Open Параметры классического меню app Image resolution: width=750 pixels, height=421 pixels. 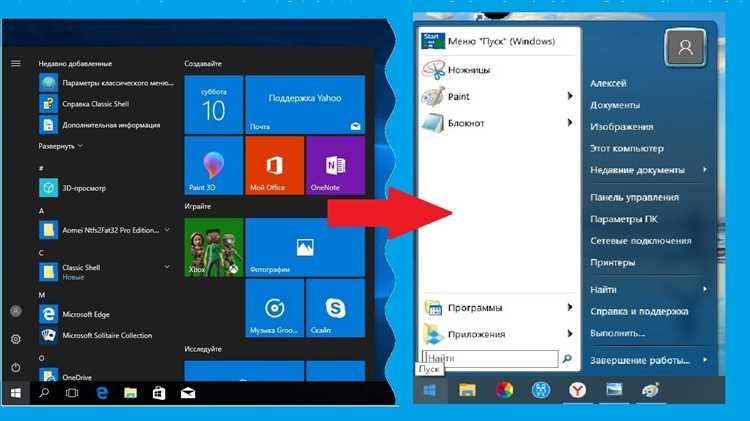click(x=107, y=83)
